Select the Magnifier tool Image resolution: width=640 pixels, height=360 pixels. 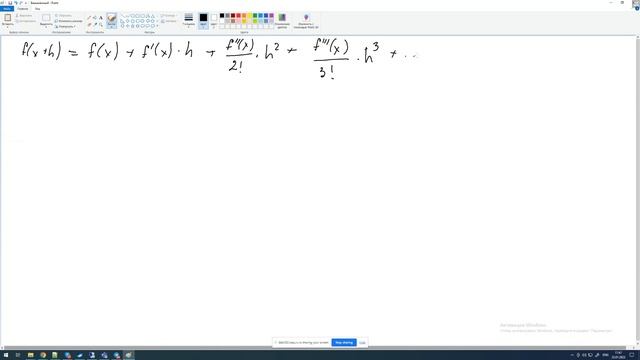point(101,25)
